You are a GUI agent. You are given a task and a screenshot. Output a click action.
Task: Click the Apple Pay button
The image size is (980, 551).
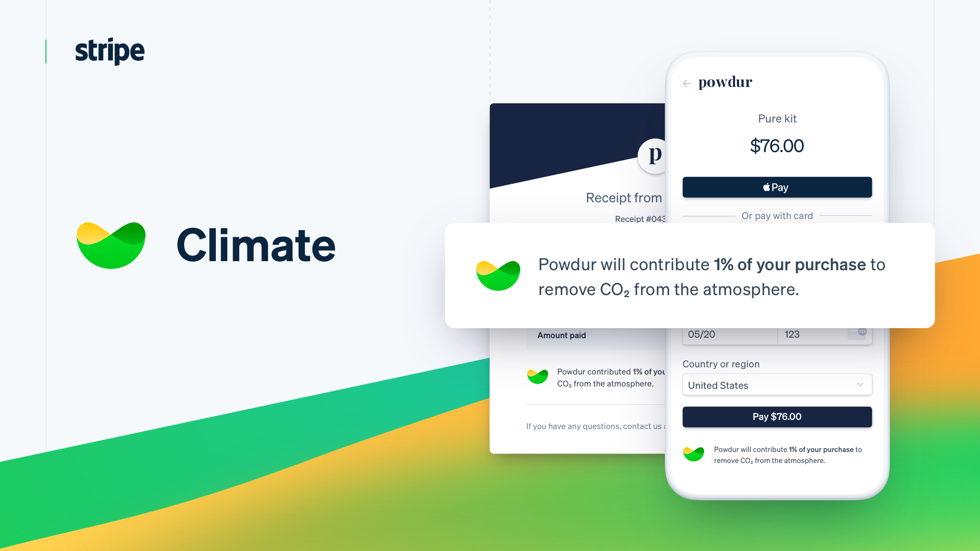coord(777,187)
